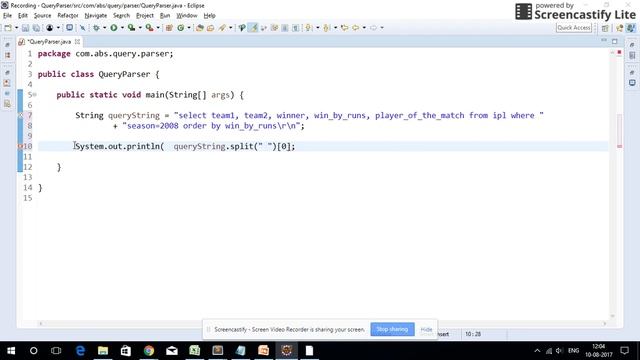Switch to the Java EE perspective icon

point(620,28)
